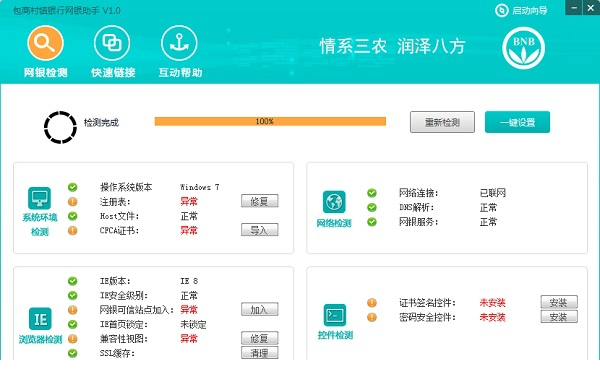Click orange warning beside 证书签名控件
Image resolution: width=600 pixels, height=374 pixels.
[x=372, y=303]
